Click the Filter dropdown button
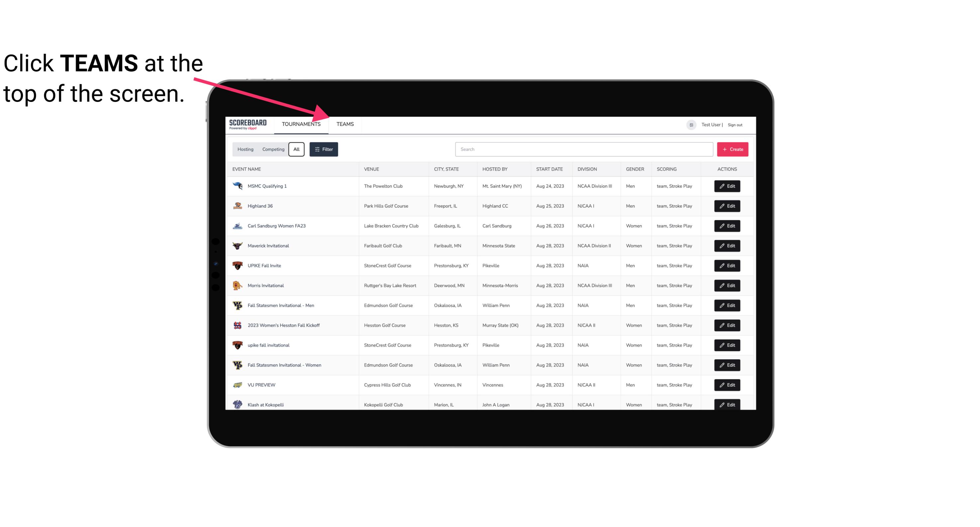980x527 pixels. pyautogui.click(x=324, y=149)
